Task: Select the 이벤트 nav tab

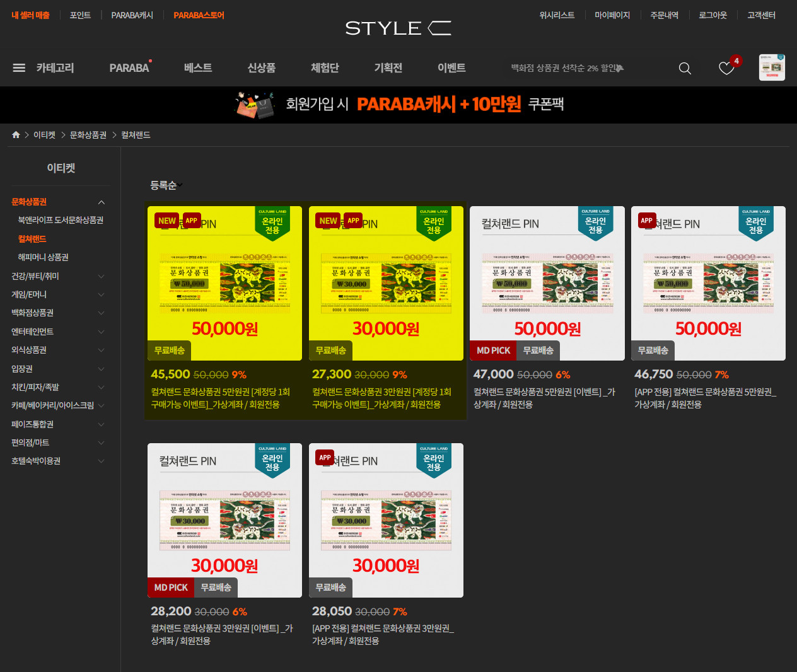Action: click(451, 67)
